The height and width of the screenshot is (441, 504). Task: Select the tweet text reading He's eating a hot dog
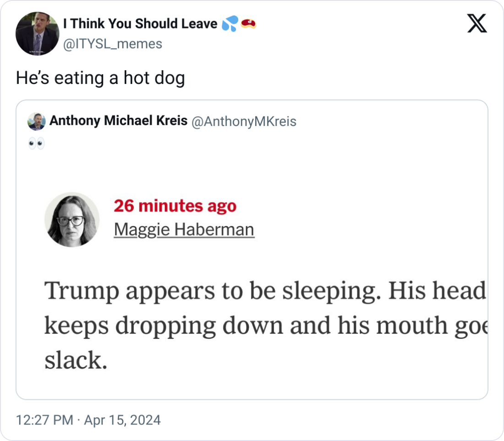[x=101, y=78]
